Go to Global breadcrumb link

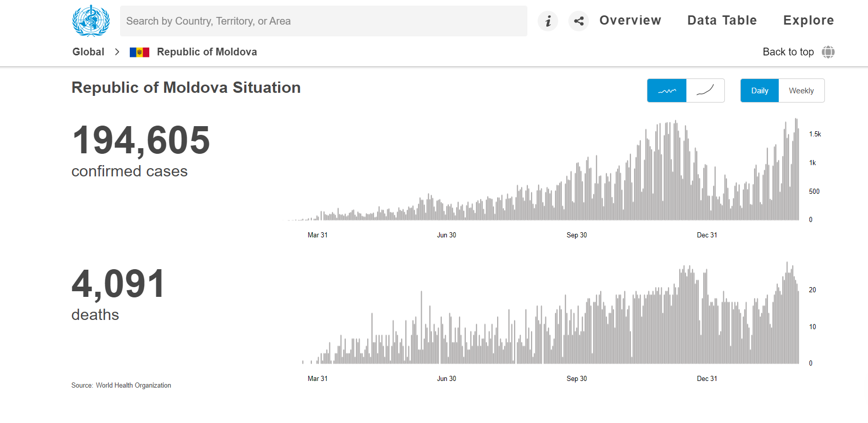pyautogui.click(x=88, y=52)
